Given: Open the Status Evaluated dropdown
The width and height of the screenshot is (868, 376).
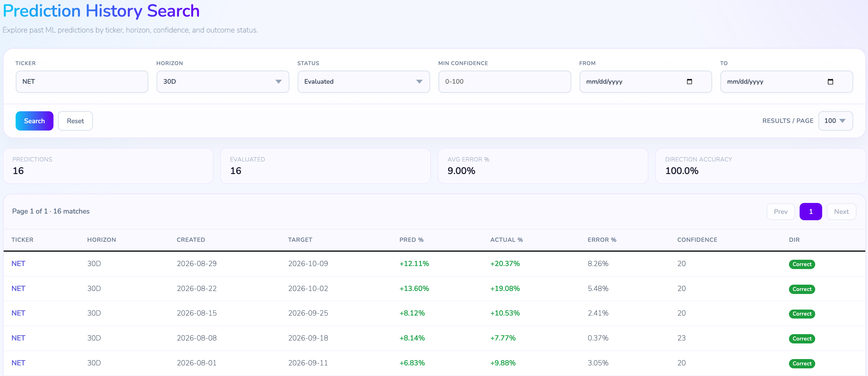Looking at the screenshot, I should [x=364, y=81].
